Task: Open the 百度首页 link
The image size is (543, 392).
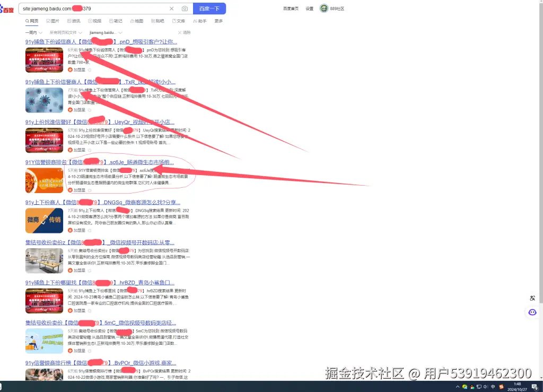Action: click(291, 8)
